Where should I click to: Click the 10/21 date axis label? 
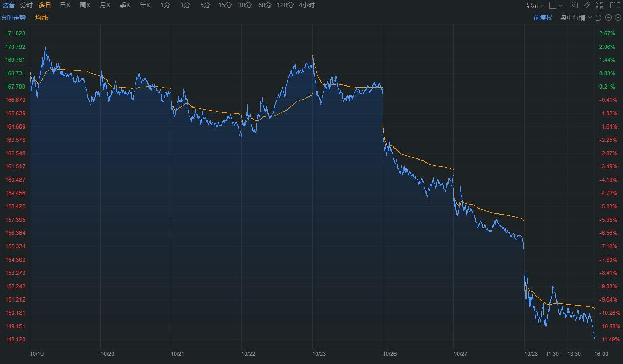pos(178,354)
